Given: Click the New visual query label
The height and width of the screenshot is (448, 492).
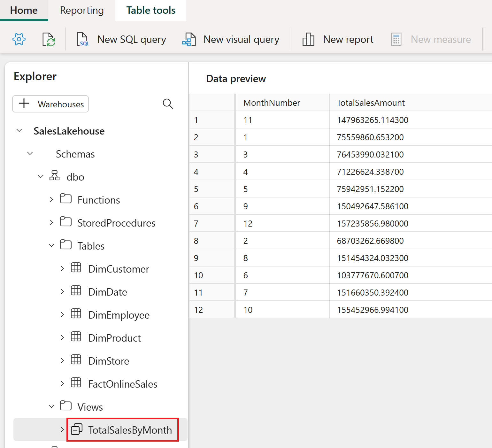Looking at the screenshot, I should 242,39.
